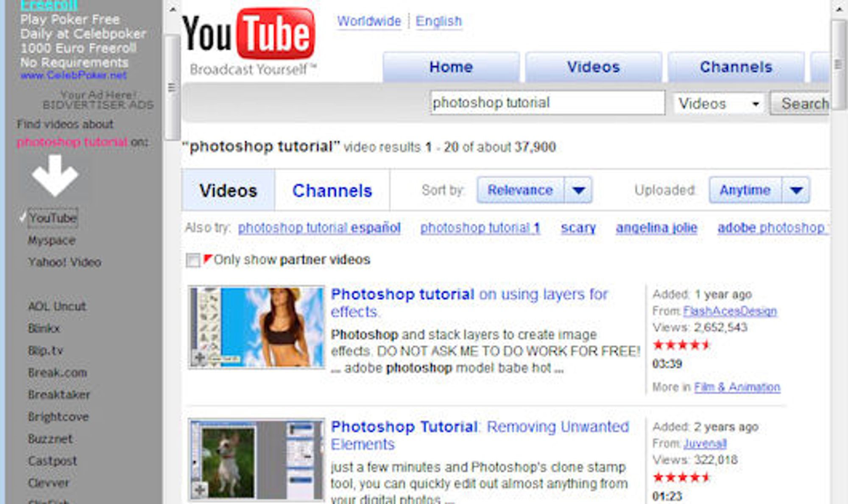Open the Film & Animation category link
The height and width of the screenshot is (504, 848).
(737, 387)
